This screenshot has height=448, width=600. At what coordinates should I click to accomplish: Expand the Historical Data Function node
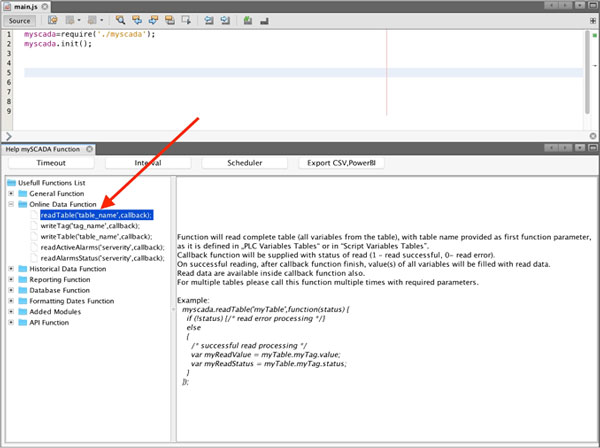tap(11, 269)
